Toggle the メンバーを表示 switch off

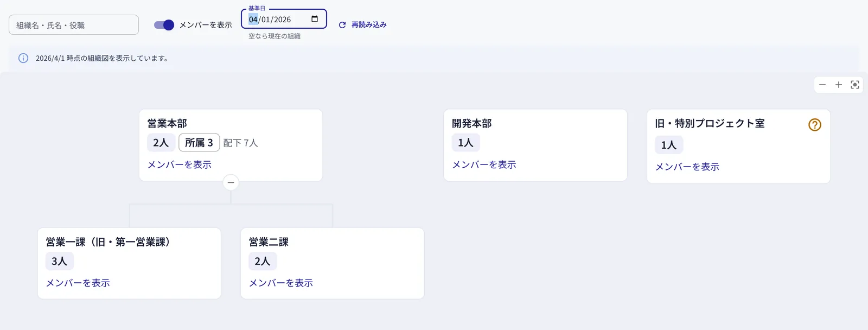tap(164, 25)
